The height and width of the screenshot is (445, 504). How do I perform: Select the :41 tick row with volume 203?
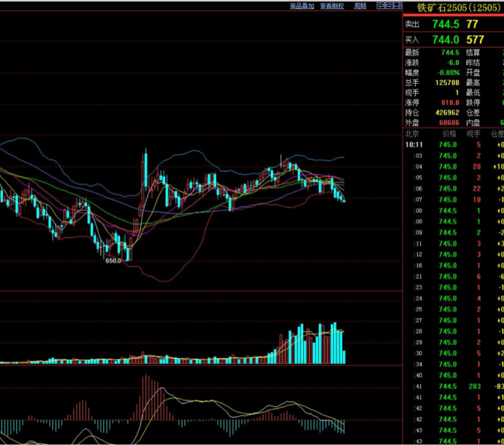pyautogui.click(x=453, y=386)
